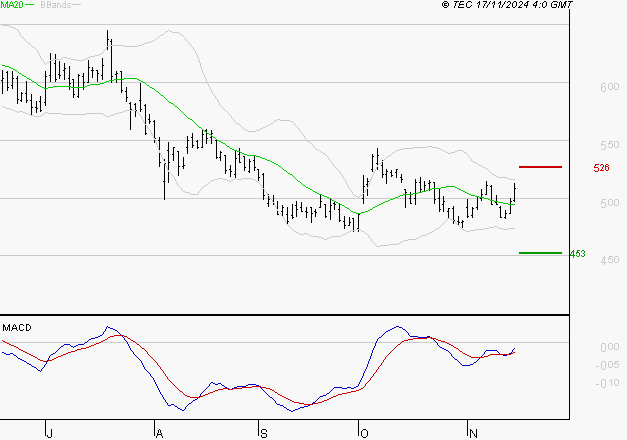Click the 450 price axis label
627x440 pixels.
click(610, 260)
